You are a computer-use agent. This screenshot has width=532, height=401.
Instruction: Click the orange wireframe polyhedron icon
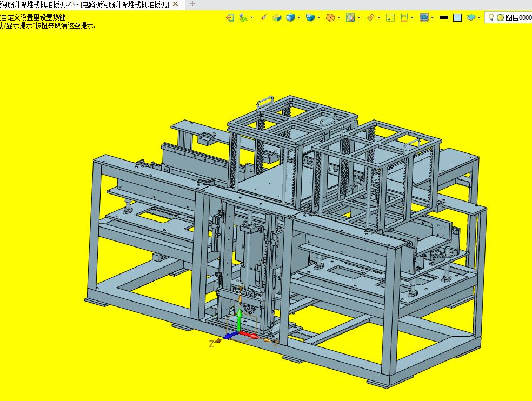[x=330, y=18]
